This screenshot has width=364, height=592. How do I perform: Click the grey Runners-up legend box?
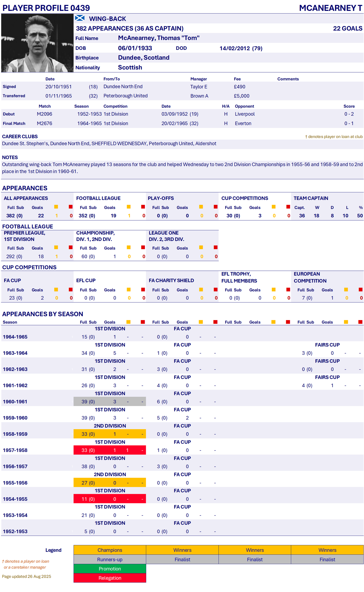click(110, 560)
